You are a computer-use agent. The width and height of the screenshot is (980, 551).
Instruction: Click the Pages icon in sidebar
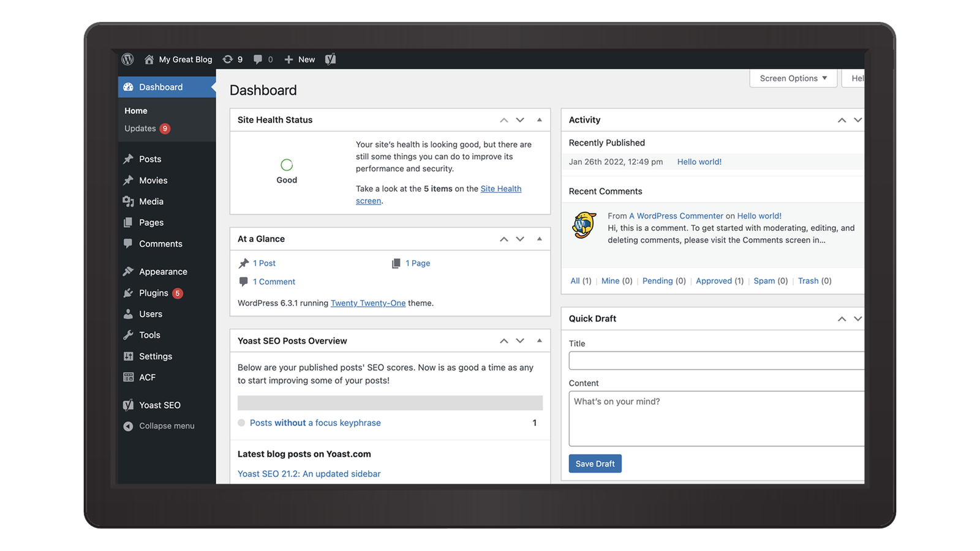(x=128, y=223)
